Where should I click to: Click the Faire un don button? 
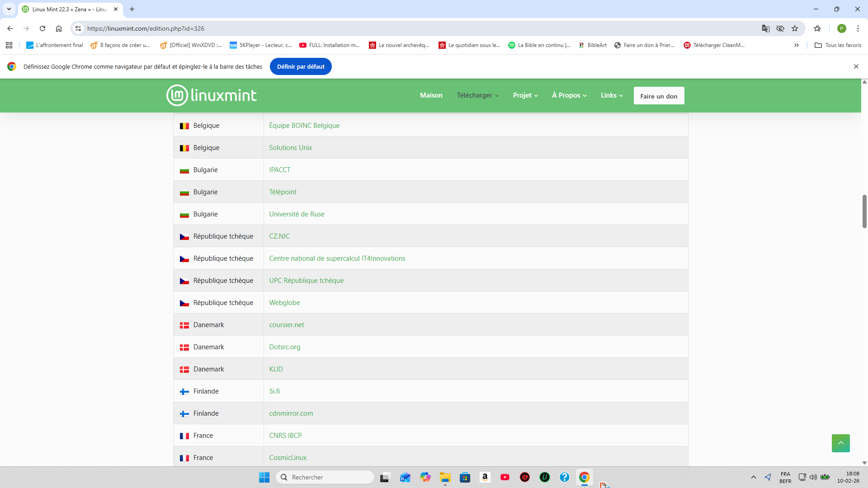point(659,96)
